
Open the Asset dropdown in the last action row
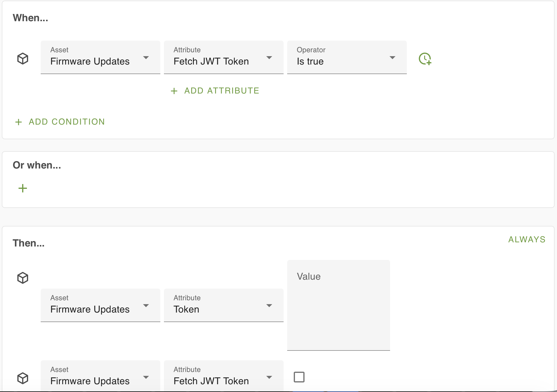pyautogui.click(x=100, y=376)
